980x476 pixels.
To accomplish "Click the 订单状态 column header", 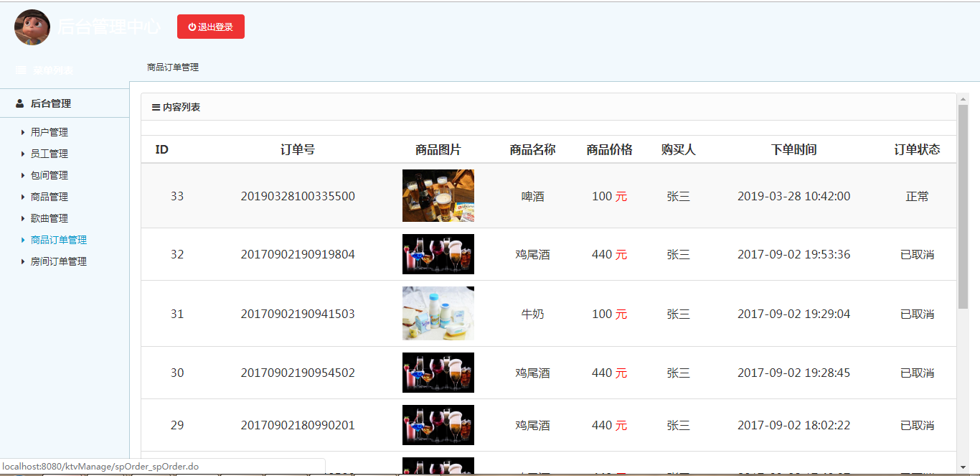I will pos(917,149).
